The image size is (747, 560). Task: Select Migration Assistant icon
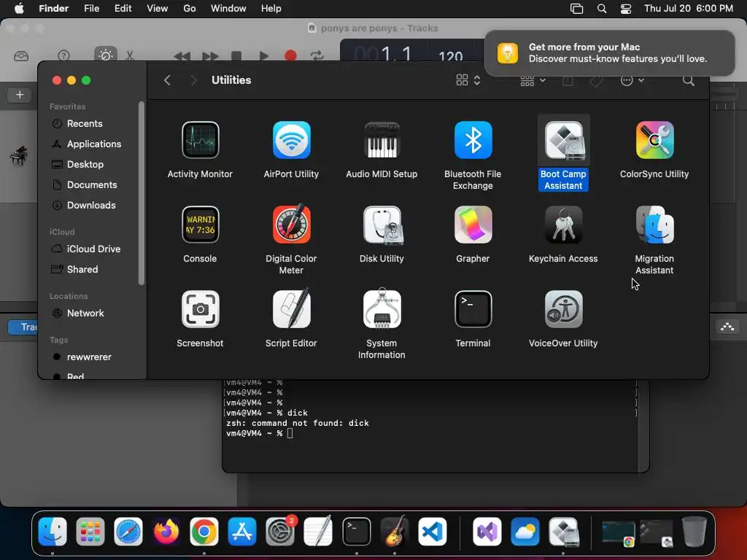[654, 225]
